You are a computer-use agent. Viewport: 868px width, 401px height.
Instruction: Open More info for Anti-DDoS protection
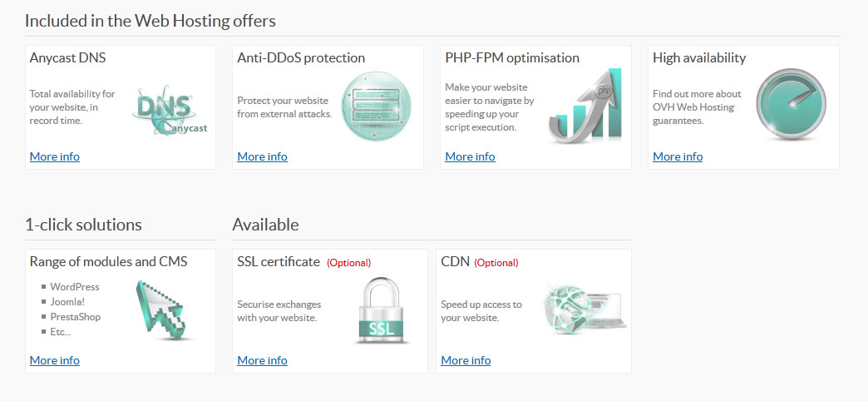263,156
